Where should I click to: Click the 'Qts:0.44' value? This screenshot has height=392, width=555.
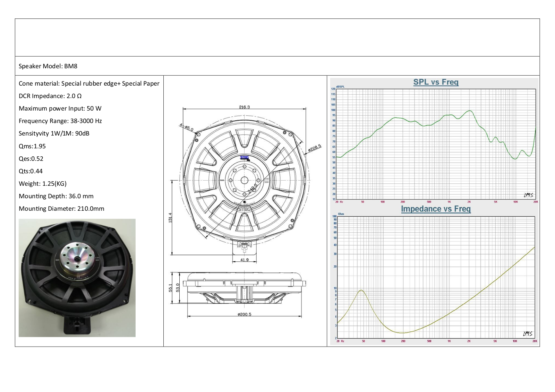click(x=31, y=171)
